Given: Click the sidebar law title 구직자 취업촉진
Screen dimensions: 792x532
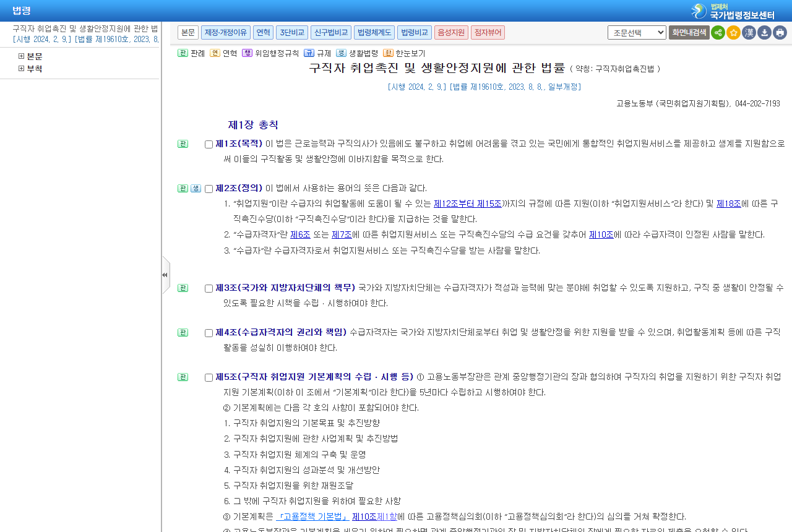Looking at the screenshot, I should tap(85, 28).
